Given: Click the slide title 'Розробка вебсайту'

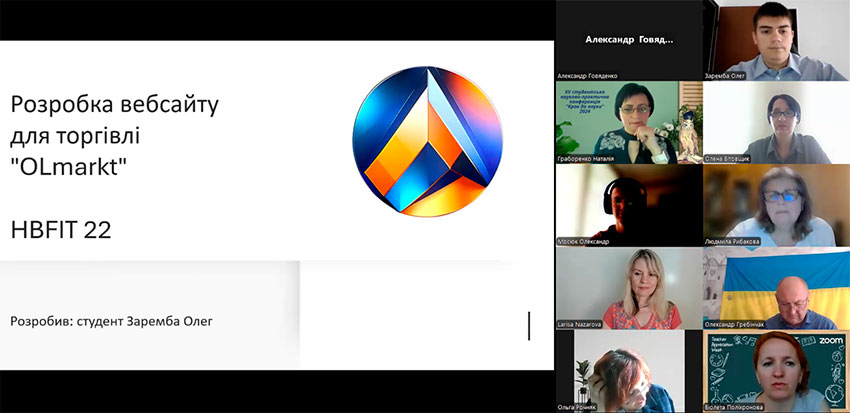Looking at the screenshot, I should (x=114, y=103).
